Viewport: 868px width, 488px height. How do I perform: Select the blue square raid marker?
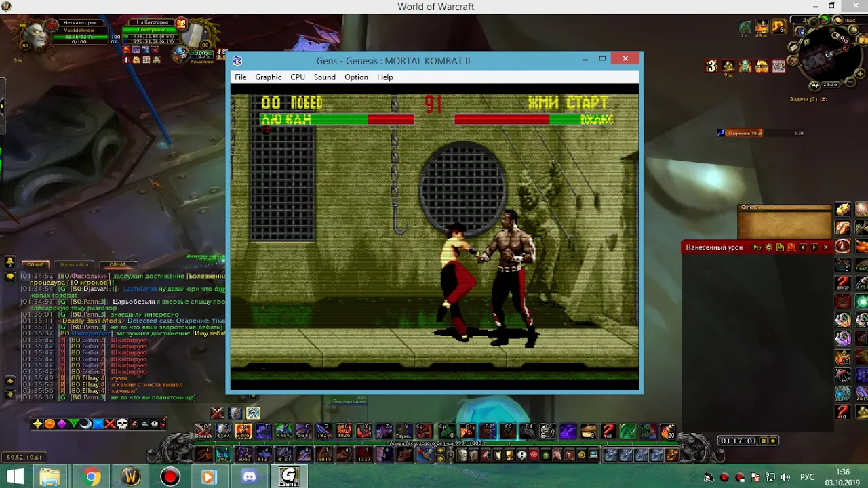click(98, 424)
